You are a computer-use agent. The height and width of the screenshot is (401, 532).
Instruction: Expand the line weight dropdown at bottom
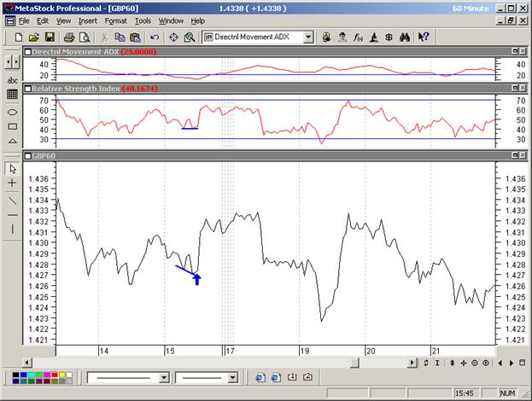coord(234,377)
